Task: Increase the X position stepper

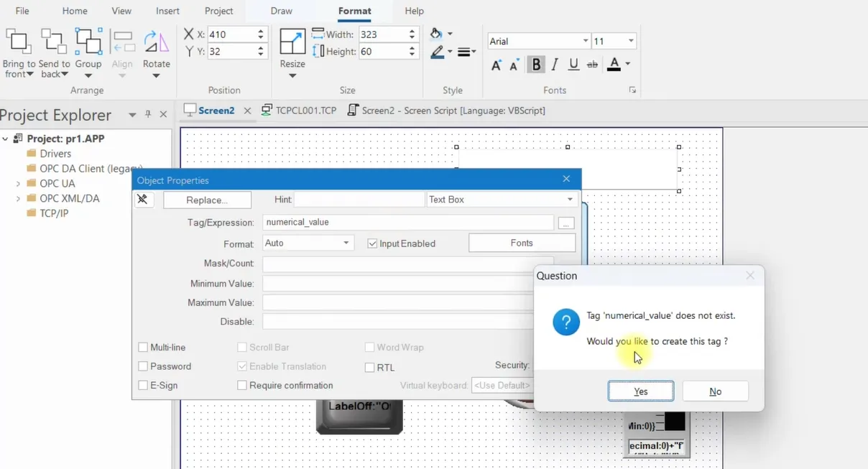Action: tap(261, 31)
